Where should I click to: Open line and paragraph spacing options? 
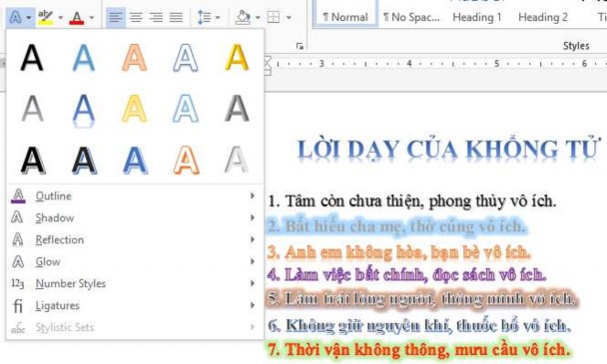click(x=204, y=17)
